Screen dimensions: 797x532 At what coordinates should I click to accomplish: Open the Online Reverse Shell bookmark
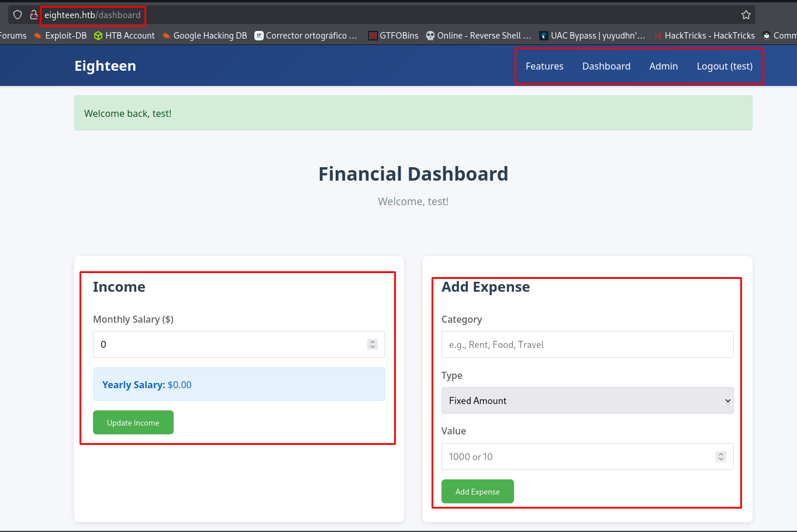(478, 36)
